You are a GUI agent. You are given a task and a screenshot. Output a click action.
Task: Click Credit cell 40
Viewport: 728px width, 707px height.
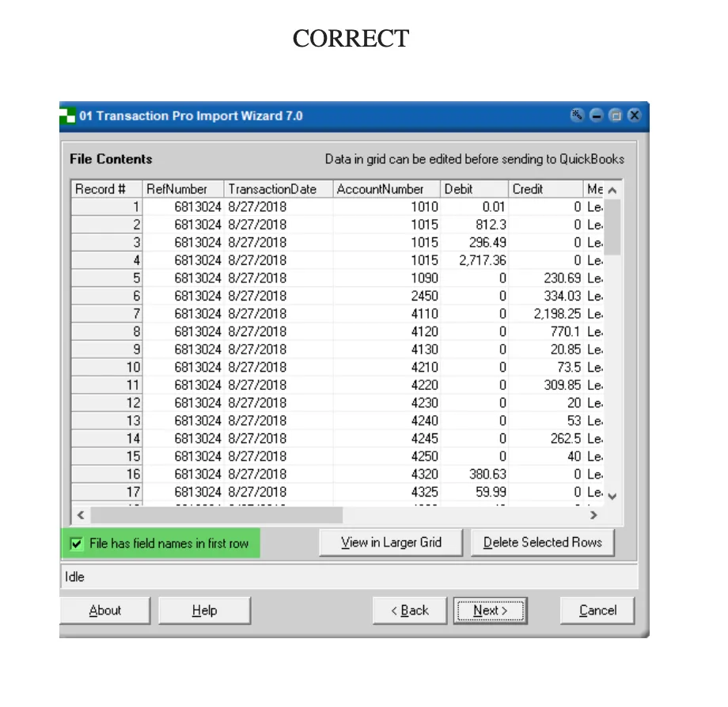545,456
